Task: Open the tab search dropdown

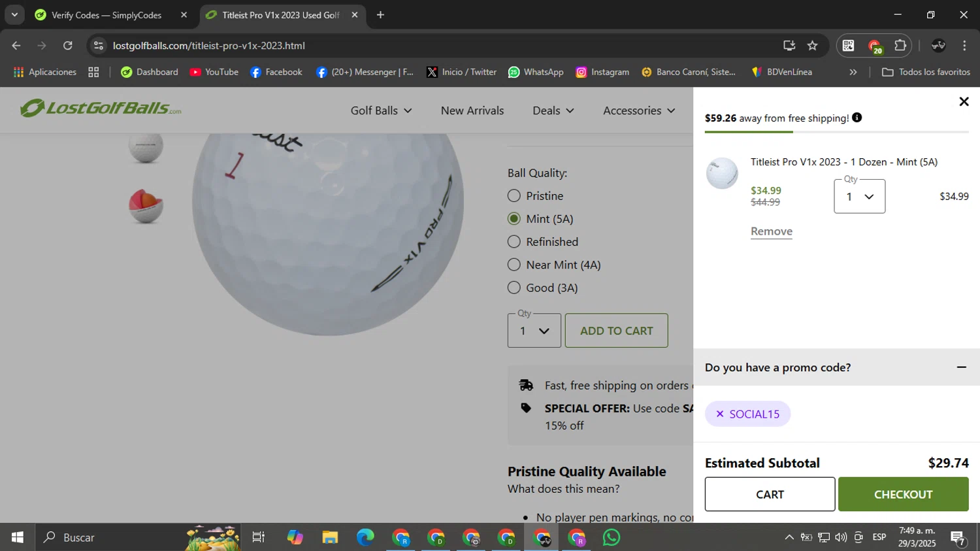Action: pyautogui.click(x=14, y=14)
